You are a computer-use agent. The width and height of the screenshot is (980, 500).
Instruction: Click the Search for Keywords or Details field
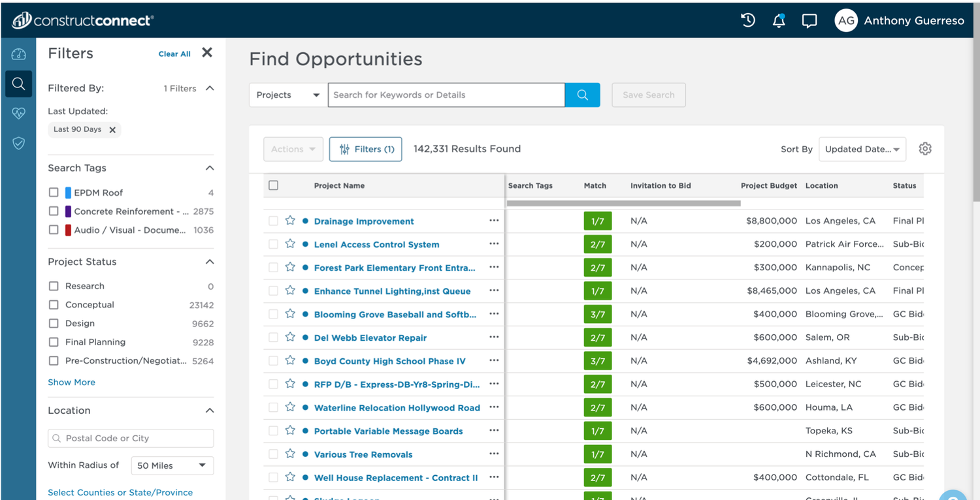446,95
